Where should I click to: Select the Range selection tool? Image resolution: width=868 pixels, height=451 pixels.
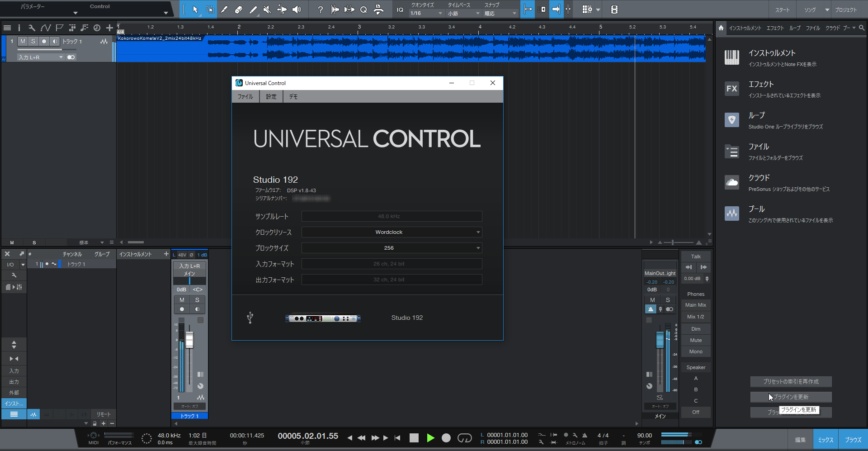pyautogui.click(x=210, y=9)
